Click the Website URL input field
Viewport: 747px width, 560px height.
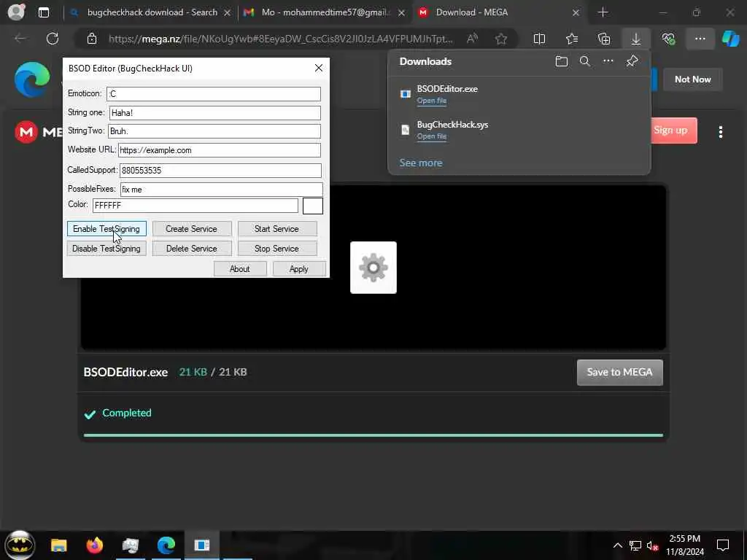tap(219, 150)
